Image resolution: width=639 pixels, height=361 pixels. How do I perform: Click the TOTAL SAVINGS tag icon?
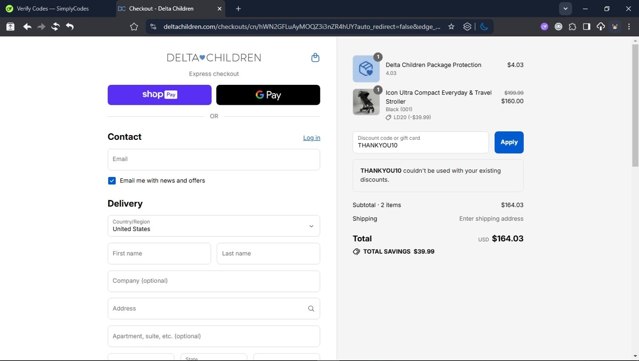click(x=356, y=251)
